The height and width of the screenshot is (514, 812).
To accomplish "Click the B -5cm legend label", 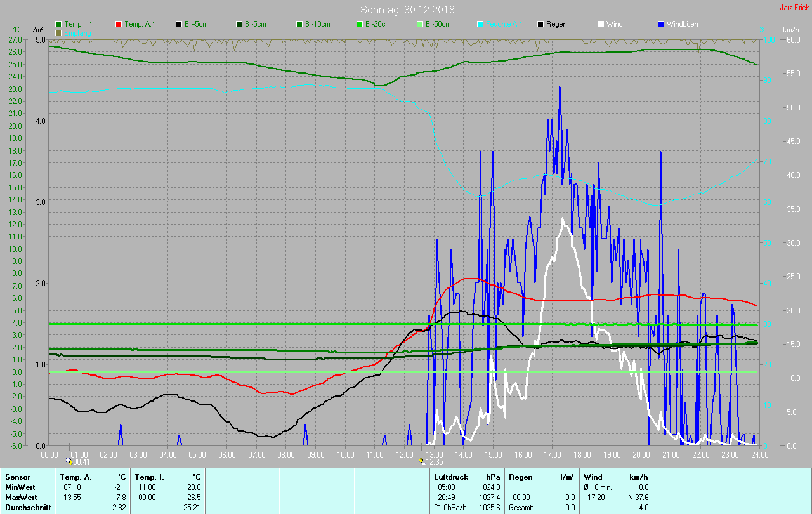I will click(256, 24).
